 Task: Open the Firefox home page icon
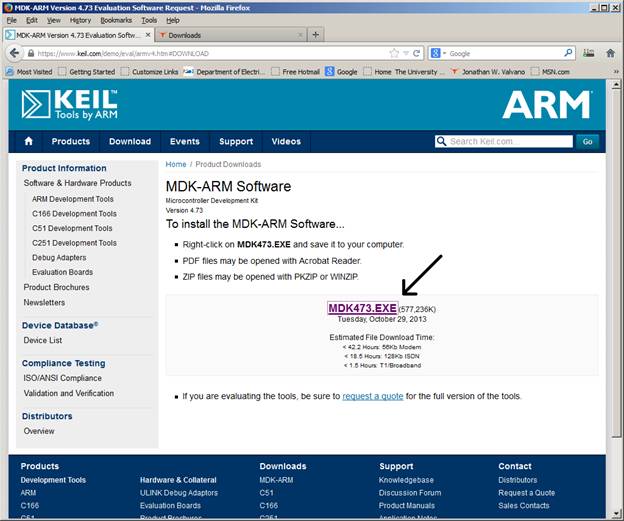tap(610, 53)
